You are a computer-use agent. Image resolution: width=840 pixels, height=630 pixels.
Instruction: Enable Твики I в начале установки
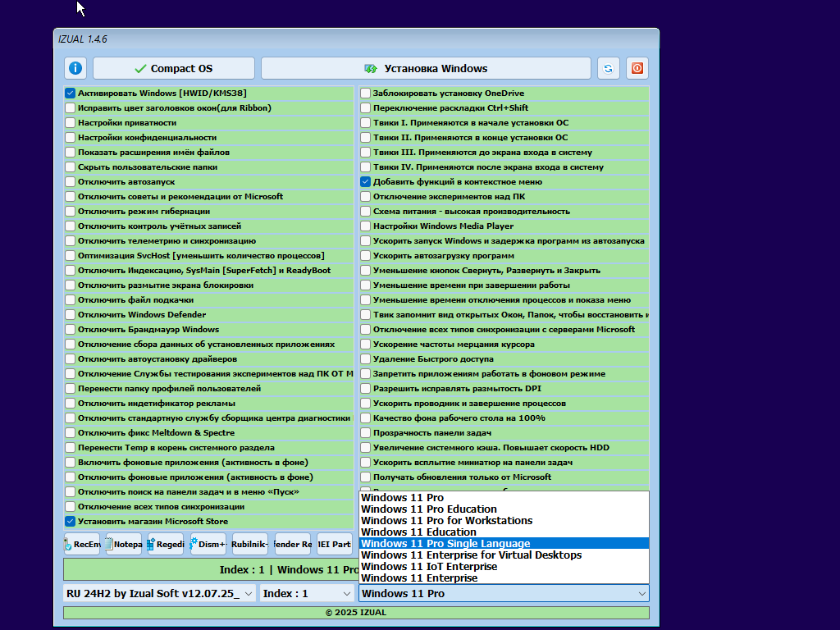(365, 123)
